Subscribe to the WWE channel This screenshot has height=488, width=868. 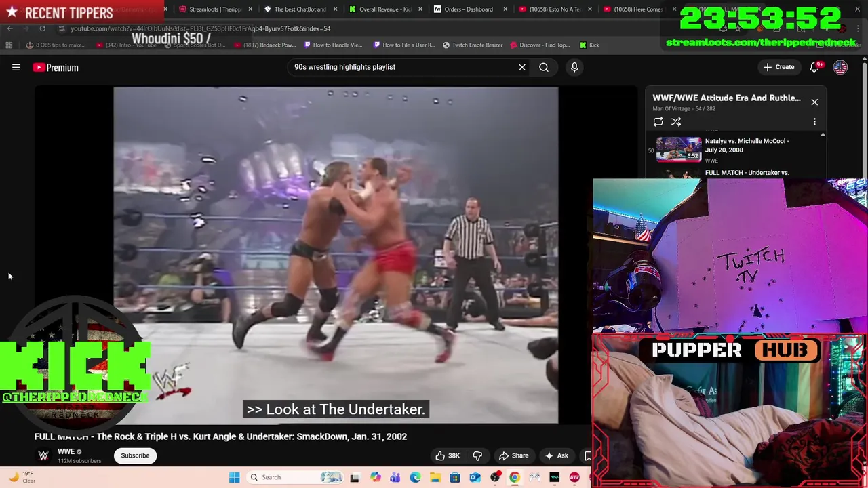pos(135,455)
